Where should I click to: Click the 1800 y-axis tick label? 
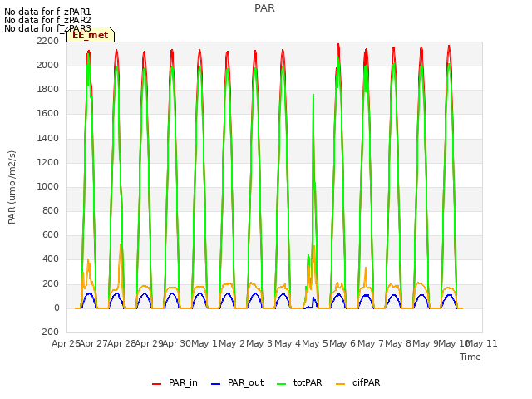48,89
